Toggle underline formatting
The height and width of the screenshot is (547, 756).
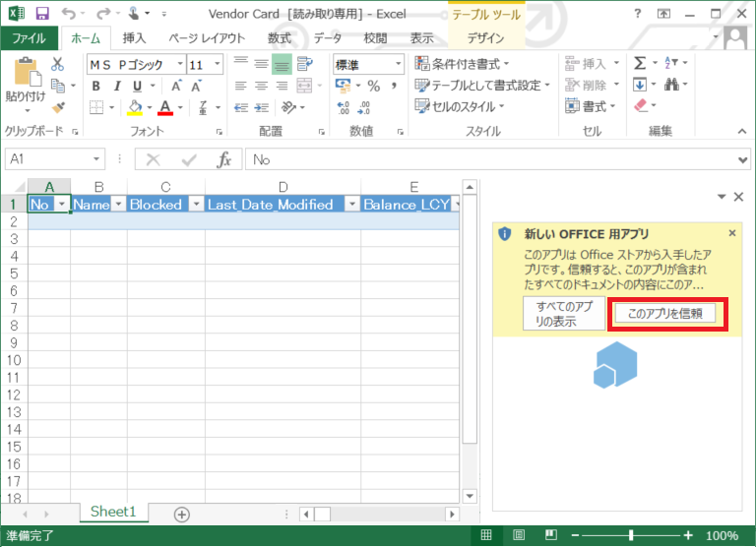(x=138, y=86)
